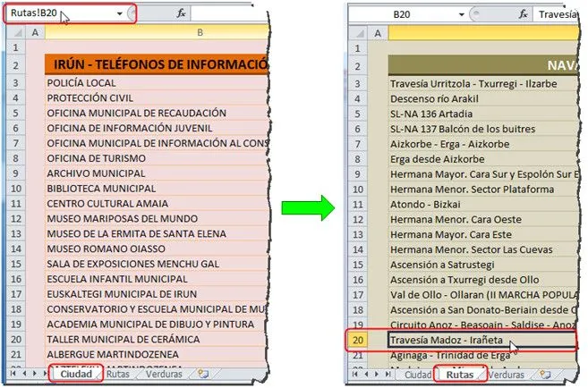Select the BIBLIOTECA MUNICIPAL cell
Viewport: 588px width, 388px height.
pos(157,189)
